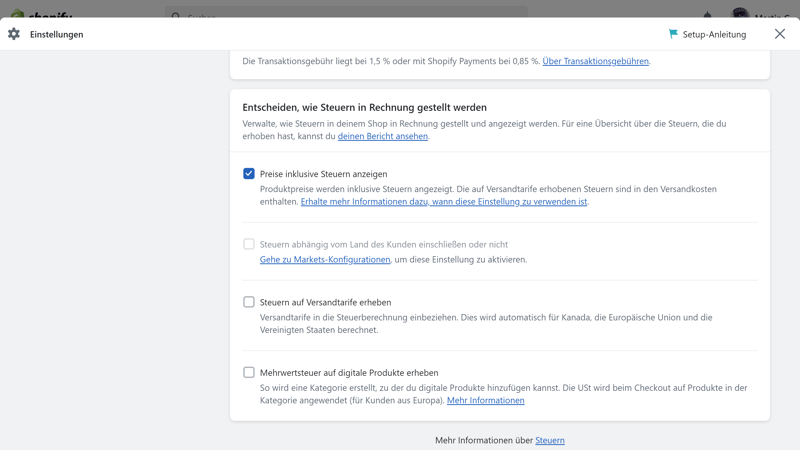The image size is (800, 450).
Task: Uncheck Preise inklusive Steuern anzeigen
Action: [249, 174]
